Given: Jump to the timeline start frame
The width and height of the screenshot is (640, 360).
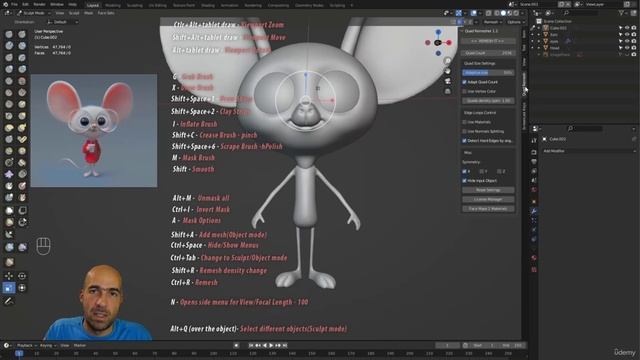Looking at the screenshot, I should click(x=251, y=346).
